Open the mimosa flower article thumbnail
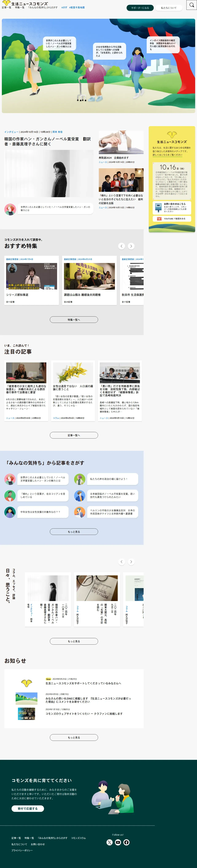This screenshot has height=868, width=197. pos(73,372)
